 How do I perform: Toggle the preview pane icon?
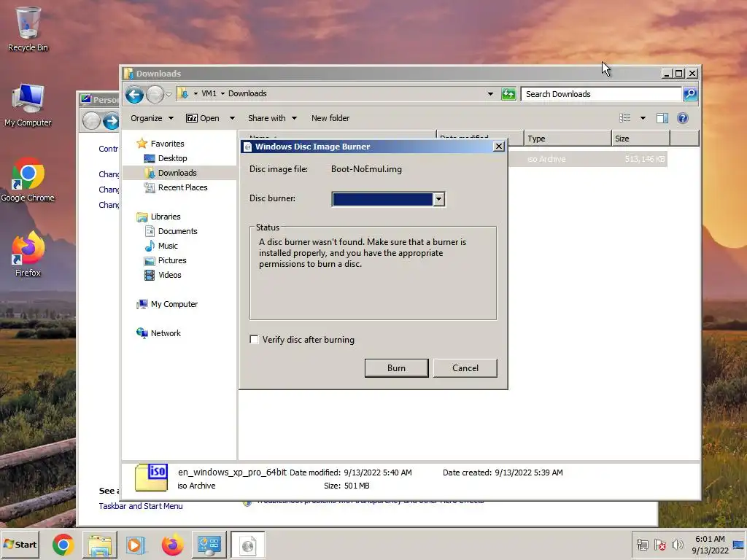[662, 118]
